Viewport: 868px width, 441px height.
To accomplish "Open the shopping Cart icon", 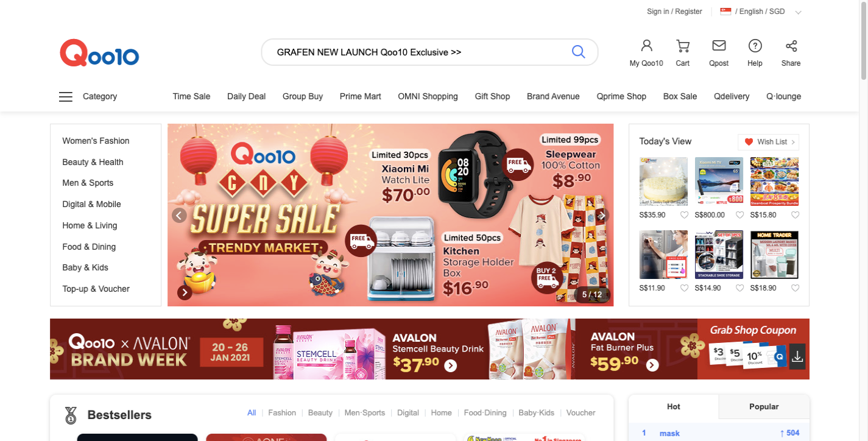I will click(x=683, y=46).
